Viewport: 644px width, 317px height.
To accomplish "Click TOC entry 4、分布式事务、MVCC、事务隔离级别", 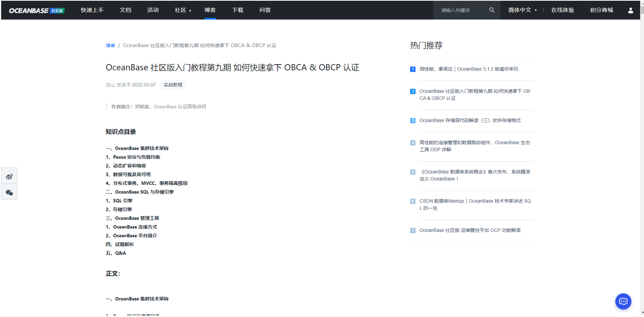I will tap(146, 183).
